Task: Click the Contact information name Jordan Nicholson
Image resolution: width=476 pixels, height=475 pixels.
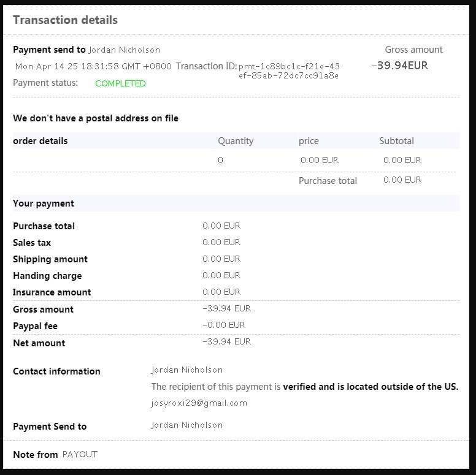Action: click(x=187, y=370)
